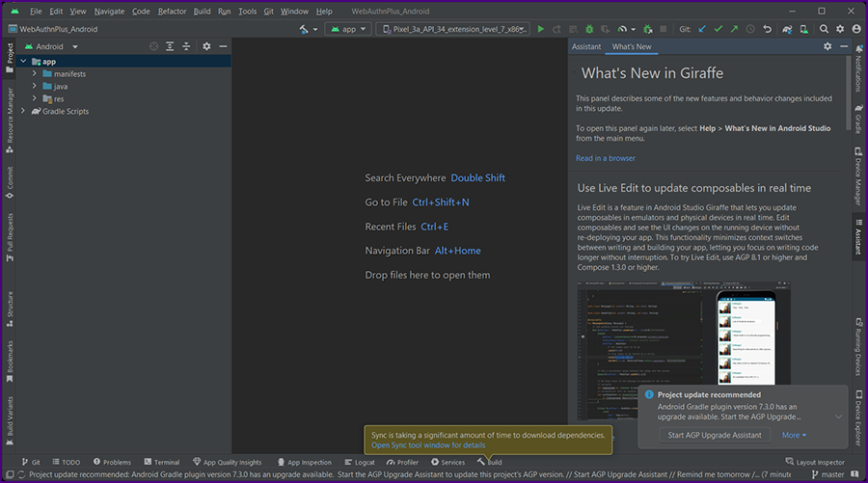
Task: Expand the Gradle Scripts node
Action: 23,112
